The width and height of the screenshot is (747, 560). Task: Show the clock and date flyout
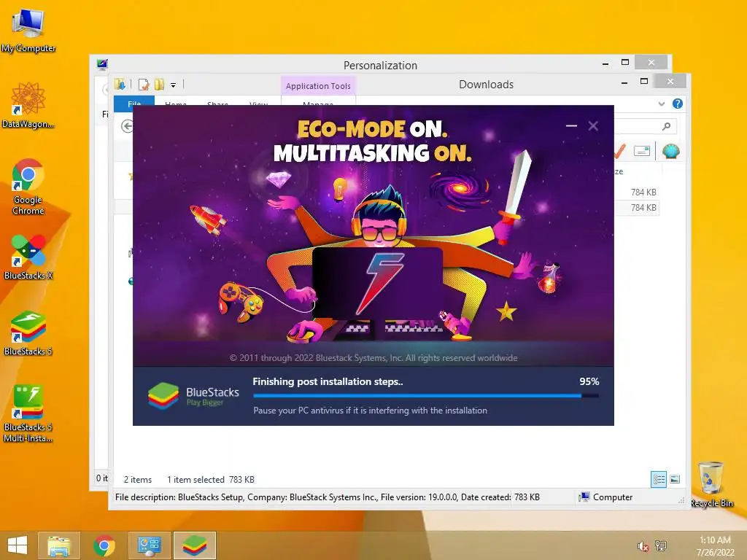point(715,546)
